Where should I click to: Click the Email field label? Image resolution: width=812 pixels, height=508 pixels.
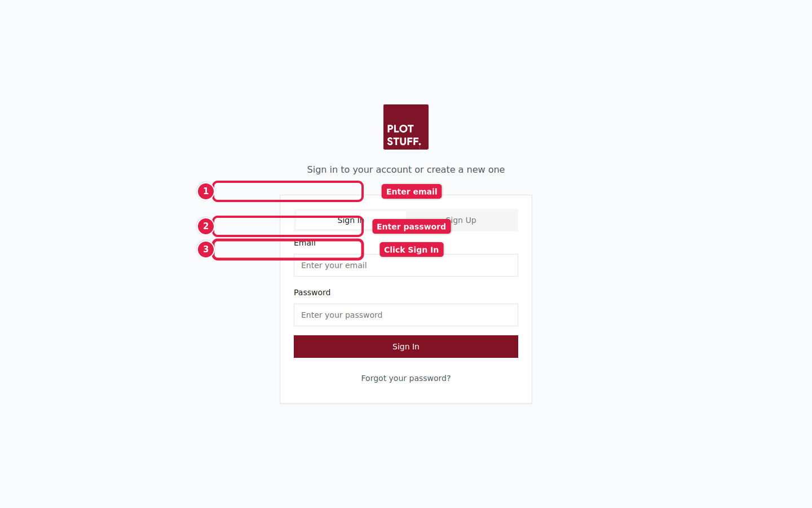pos(304,244)
